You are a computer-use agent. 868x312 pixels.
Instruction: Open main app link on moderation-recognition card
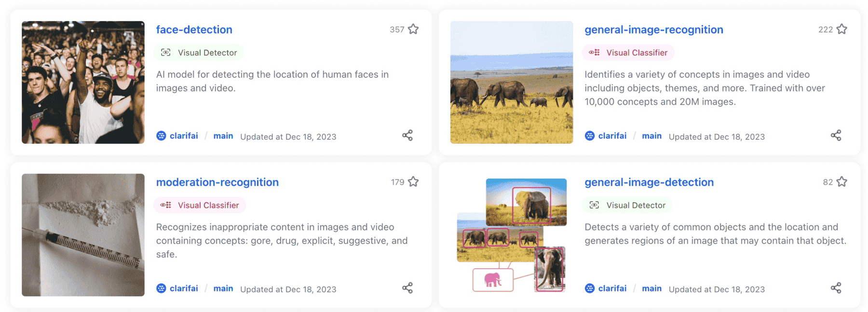[x=223, y=288]
